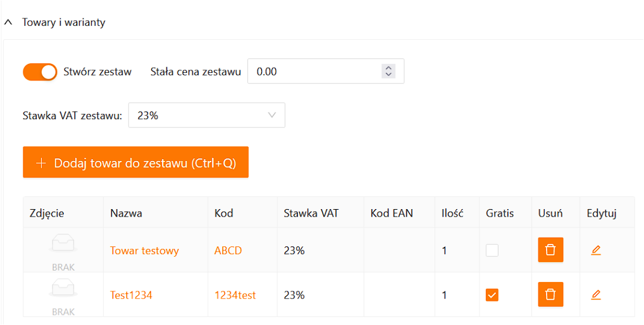The height and width of the screenshot is (325, 644).
Task: Delete the Test1234 row
Action: [550, 295]
